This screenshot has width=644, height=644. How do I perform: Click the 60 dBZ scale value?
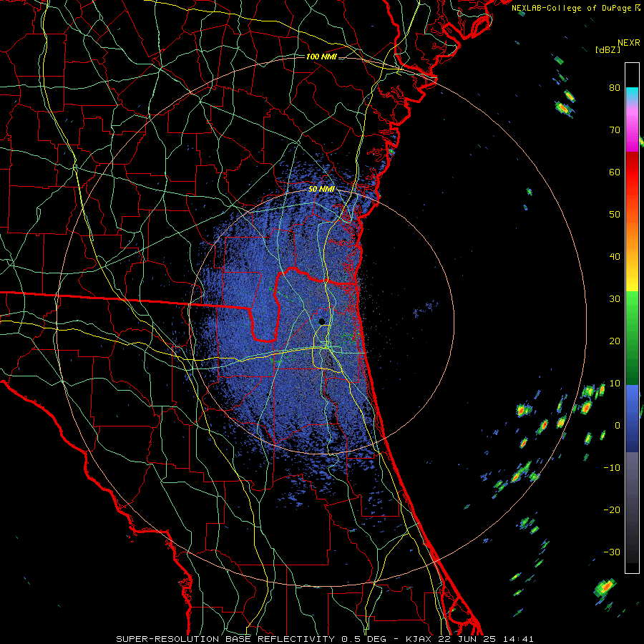click(x=615, y=172)
